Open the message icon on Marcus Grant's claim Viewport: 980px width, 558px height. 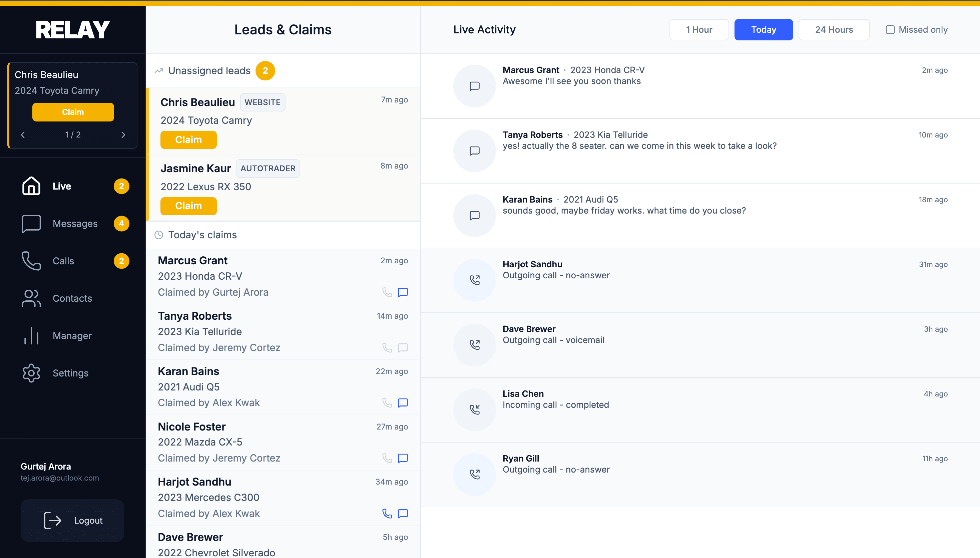(403, 292)
